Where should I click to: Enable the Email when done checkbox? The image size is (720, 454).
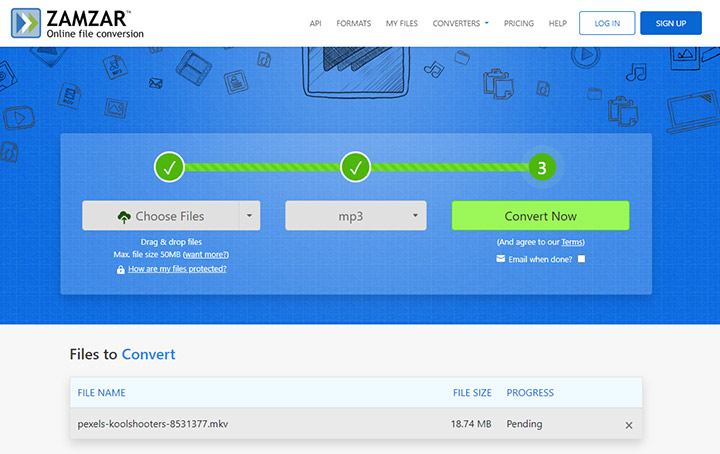click(x=581, y=259)
